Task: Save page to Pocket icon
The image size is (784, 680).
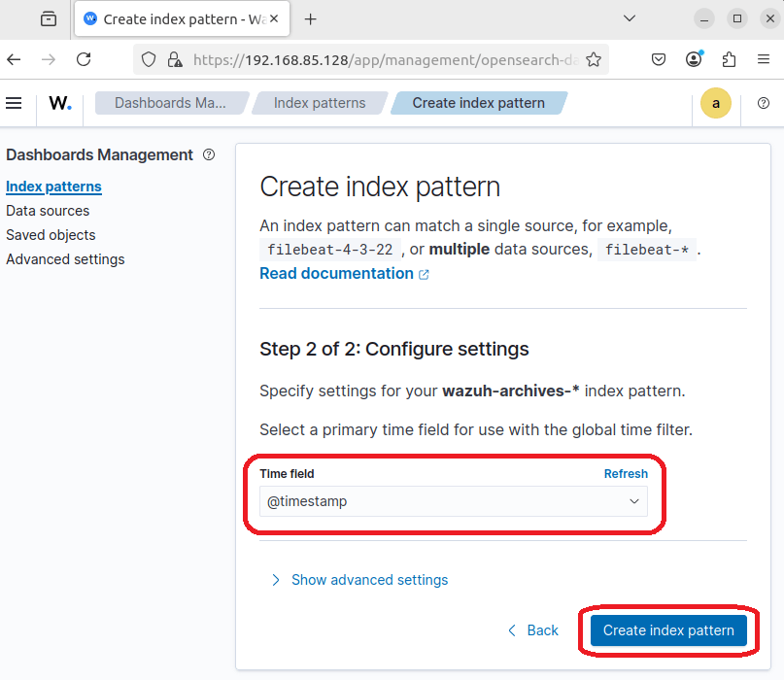Action: [x=659, y=59]
